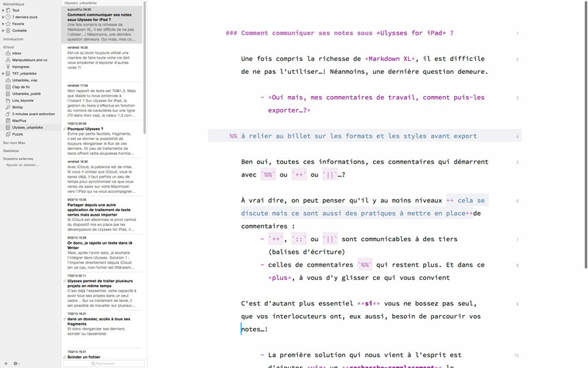The width and height of the screenshot is (588, 368).
Task: Click the bold word 'si' in editor
Action: 368,303
